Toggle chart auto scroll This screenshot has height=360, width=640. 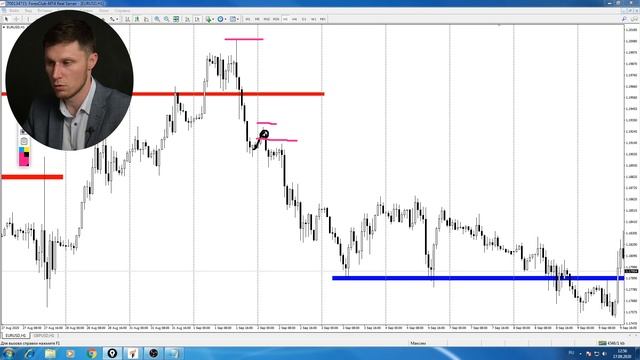tap(187, 19)
